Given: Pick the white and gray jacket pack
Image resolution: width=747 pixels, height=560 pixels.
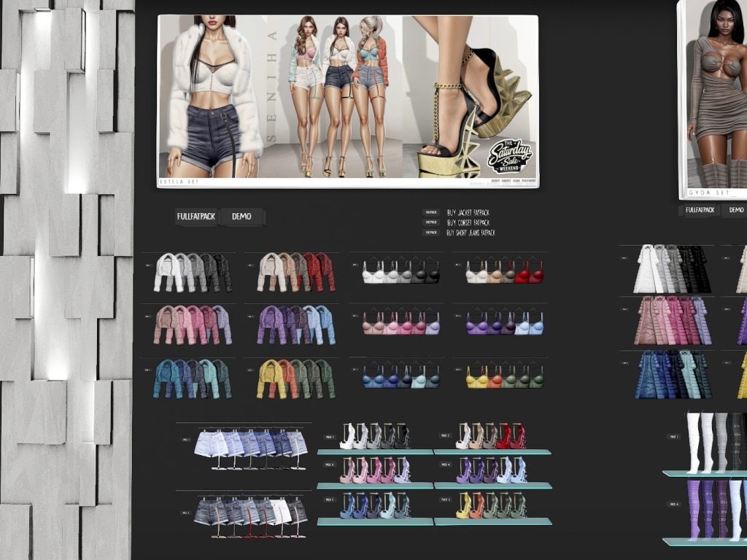Looking at the screenshot, I should point(192,272).
